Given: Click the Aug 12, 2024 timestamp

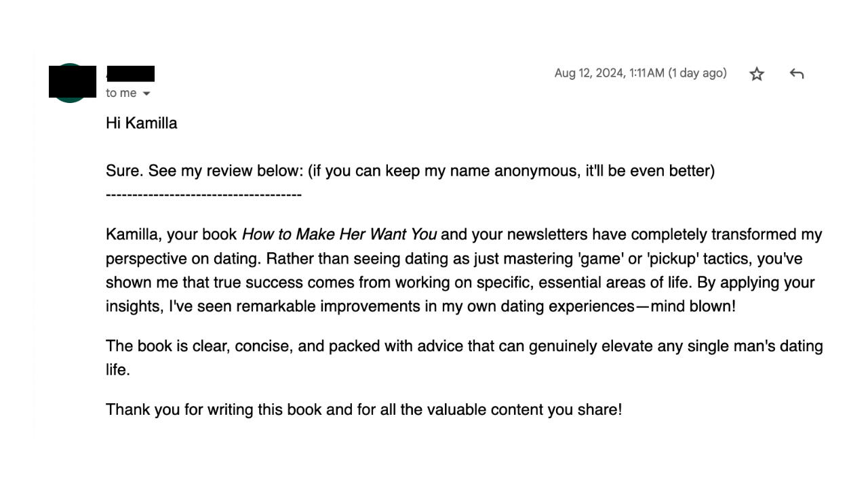Looking at the screenshot, I should (609, 73).
